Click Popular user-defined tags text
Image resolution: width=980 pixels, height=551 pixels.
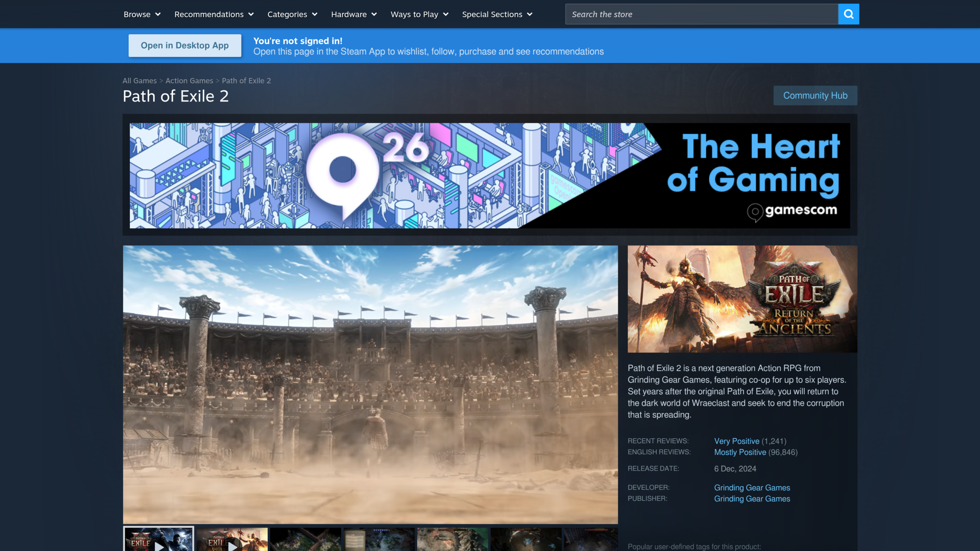(694, 547)
